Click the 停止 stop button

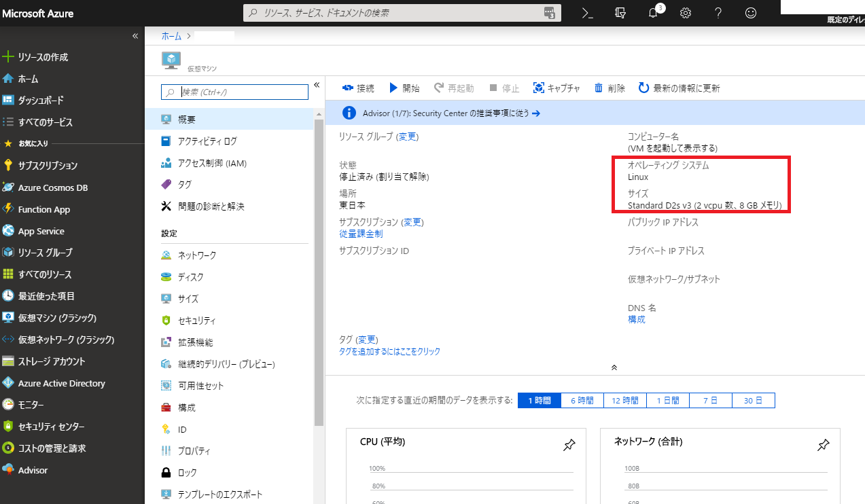click(504, 88)
